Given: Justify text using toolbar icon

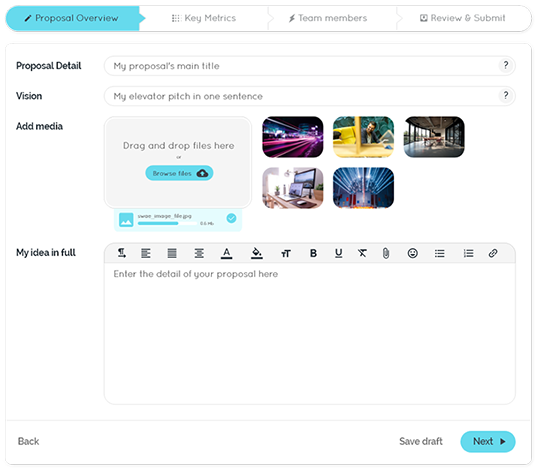Looking at the screenshot, I should click(172, 253).
